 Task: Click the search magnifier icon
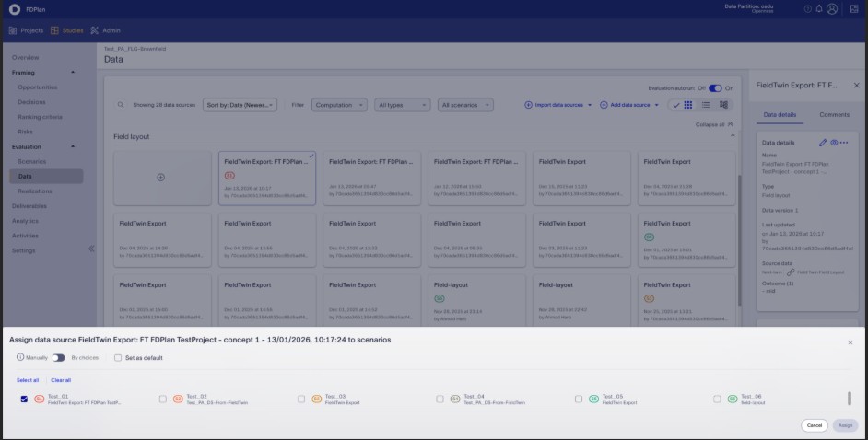120,105
